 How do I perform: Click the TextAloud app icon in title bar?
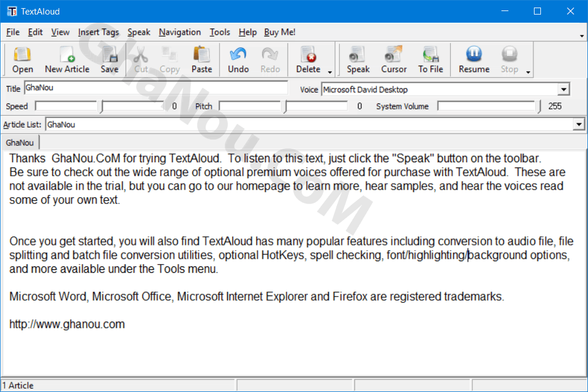point(12,11)
